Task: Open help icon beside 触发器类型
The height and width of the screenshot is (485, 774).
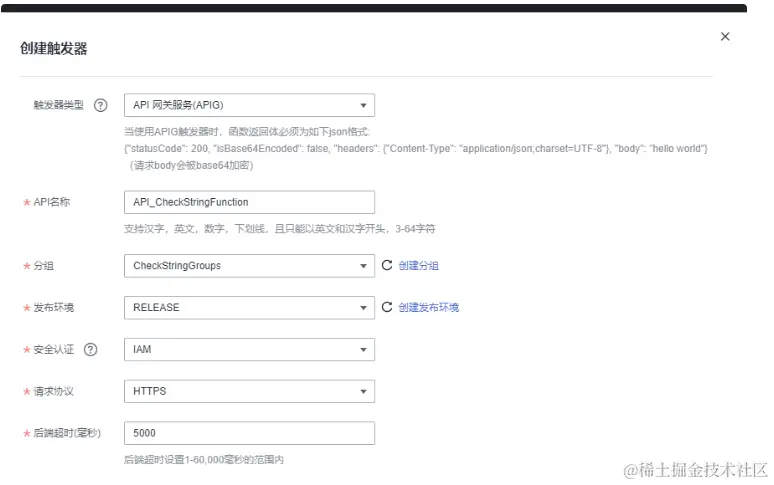Action: coord(101,105)
